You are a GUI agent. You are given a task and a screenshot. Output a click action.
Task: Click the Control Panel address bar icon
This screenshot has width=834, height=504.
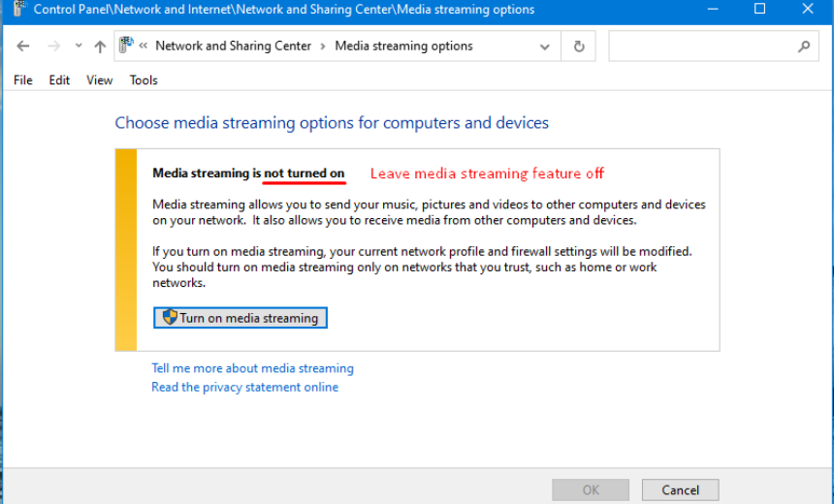(126, 46)
